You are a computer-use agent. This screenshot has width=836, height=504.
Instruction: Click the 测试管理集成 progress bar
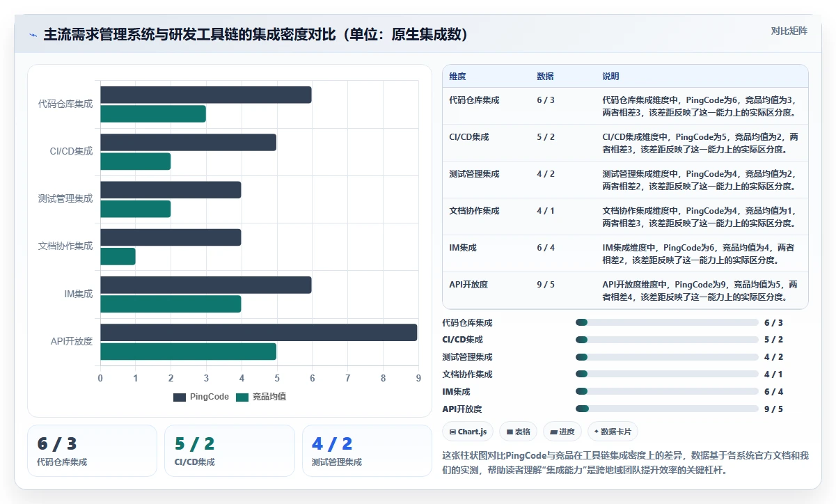[x=667, y=357]
